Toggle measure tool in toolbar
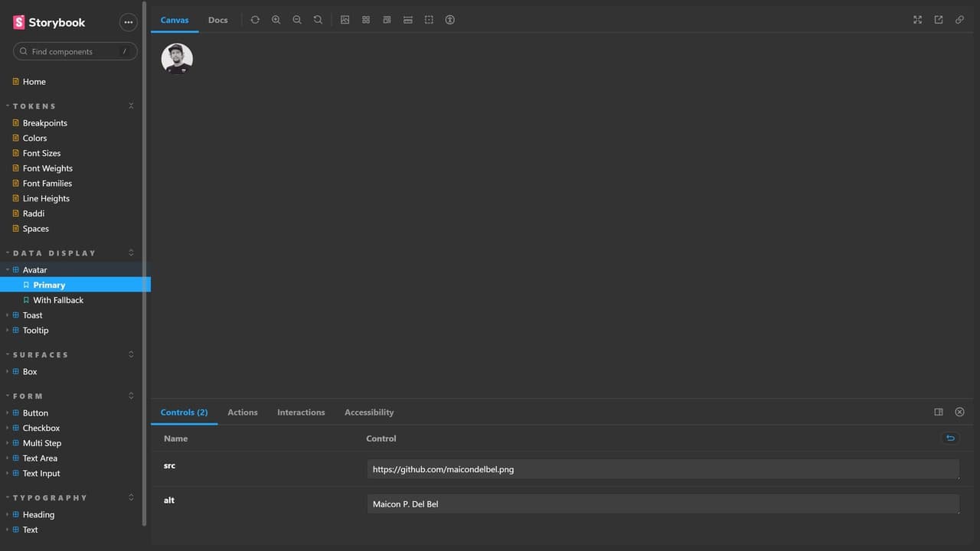The height and width of the screenshot is (551, 980). click(408, 20)
